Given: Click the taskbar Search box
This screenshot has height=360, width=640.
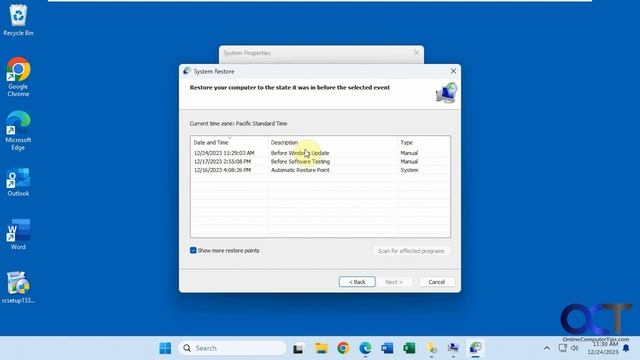Looking at the screenshot, I should click(x=232, y=348).
